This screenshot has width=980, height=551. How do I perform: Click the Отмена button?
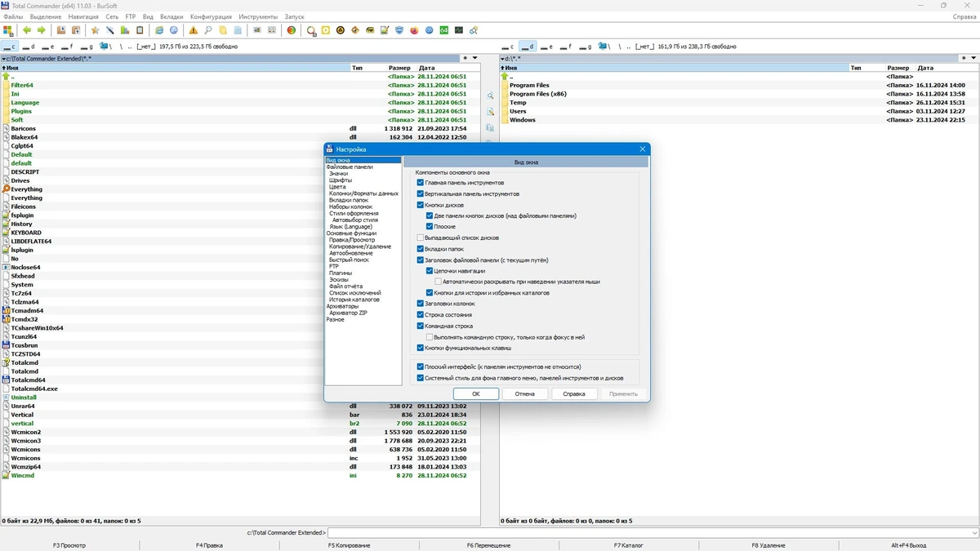tap(524, 393)
